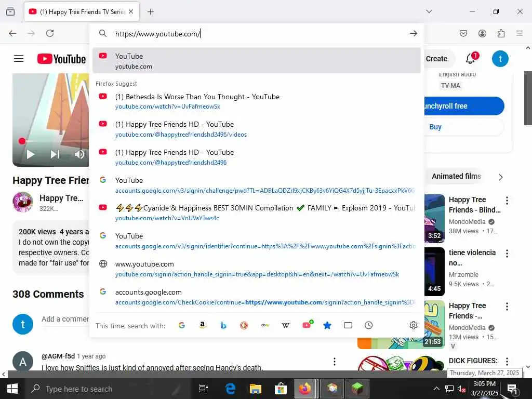The height and width of the screenshot is (399, 532).
Task: Open the Firefox account icon
Action: click(482, 33)
